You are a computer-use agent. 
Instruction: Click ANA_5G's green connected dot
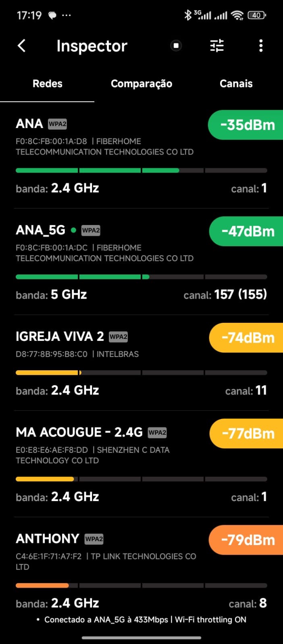pos(73,230)
